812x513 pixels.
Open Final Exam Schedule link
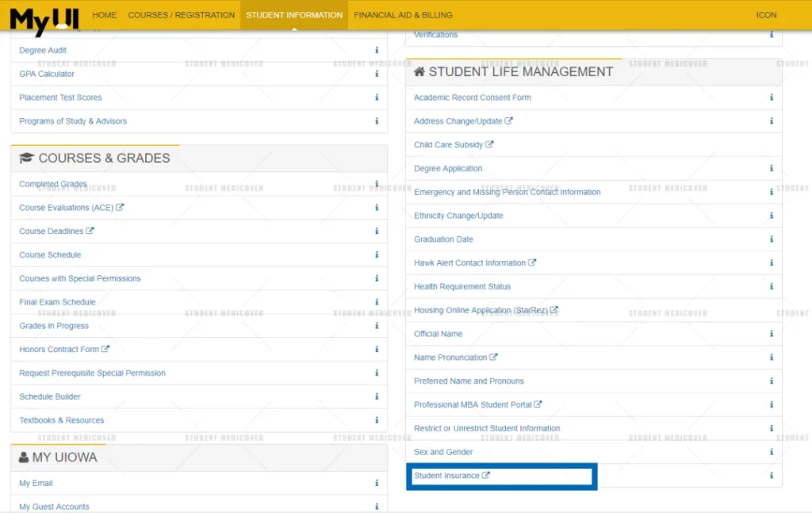pos(57,302)
